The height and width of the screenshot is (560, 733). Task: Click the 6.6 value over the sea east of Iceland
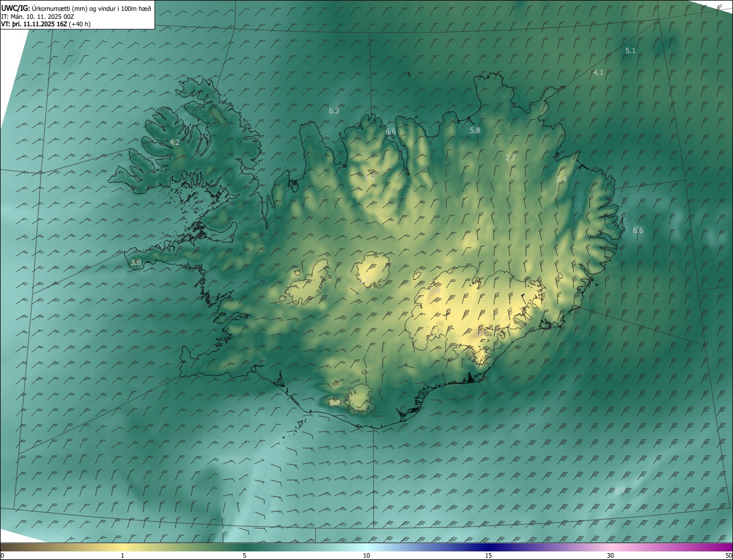[x=638, y=231]
